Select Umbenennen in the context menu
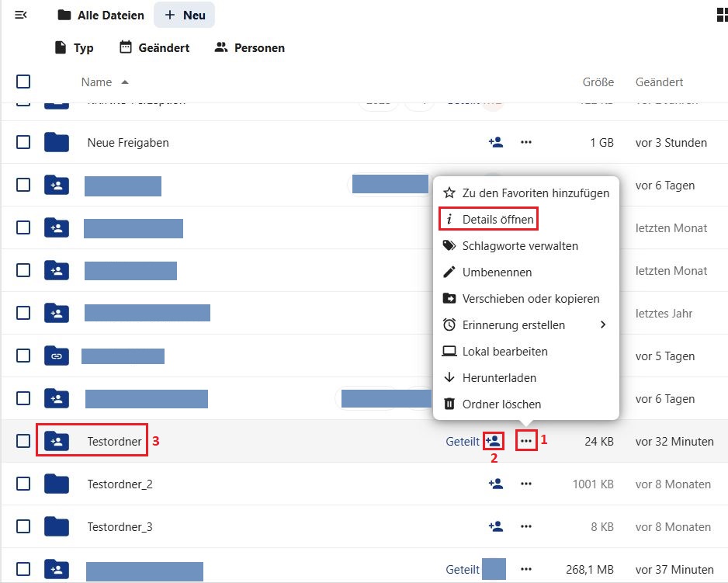 (x=497, y=272)
